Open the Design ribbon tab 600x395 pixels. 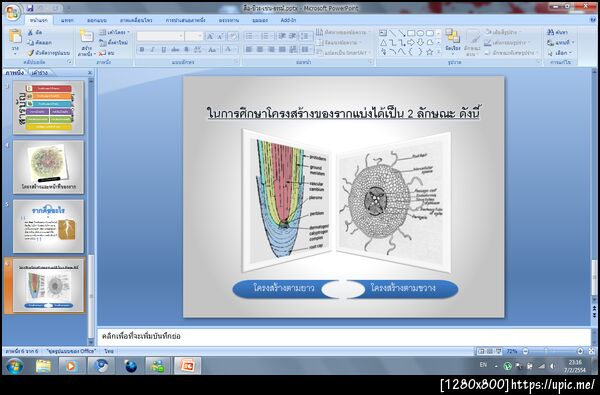coord(97,20)
